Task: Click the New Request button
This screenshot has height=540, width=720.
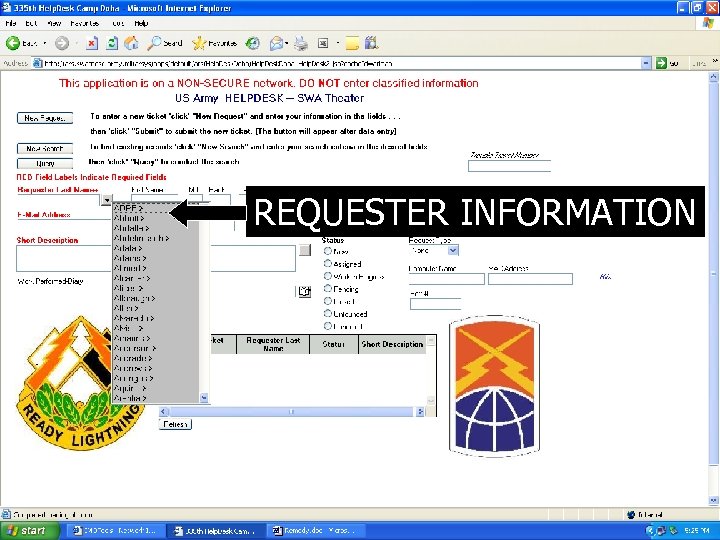Action: 45,118
